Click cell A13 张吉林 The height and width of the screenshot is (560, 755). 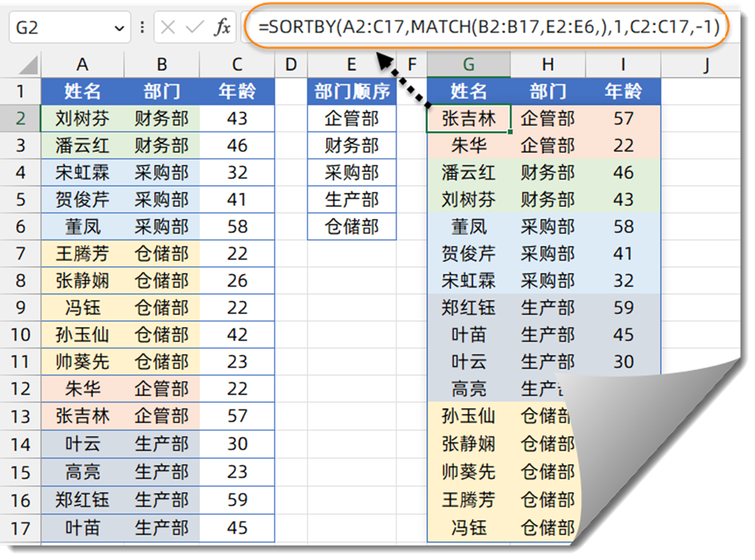click(x=82, y=416)
